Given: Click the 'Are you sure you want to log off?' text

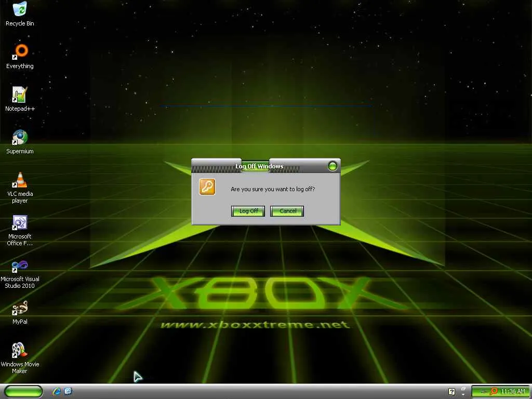Looking at the screenshot, I should click(x=273, y=189).
